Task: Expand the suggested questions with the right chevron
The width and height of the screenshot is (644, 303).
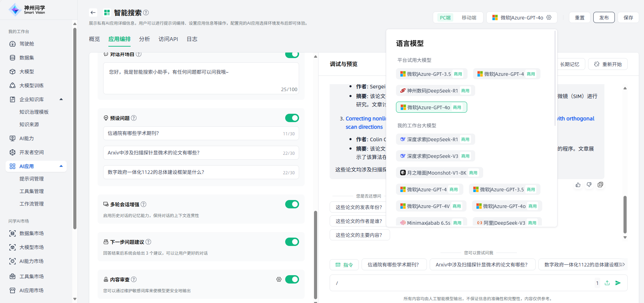Action: (624, 265)
